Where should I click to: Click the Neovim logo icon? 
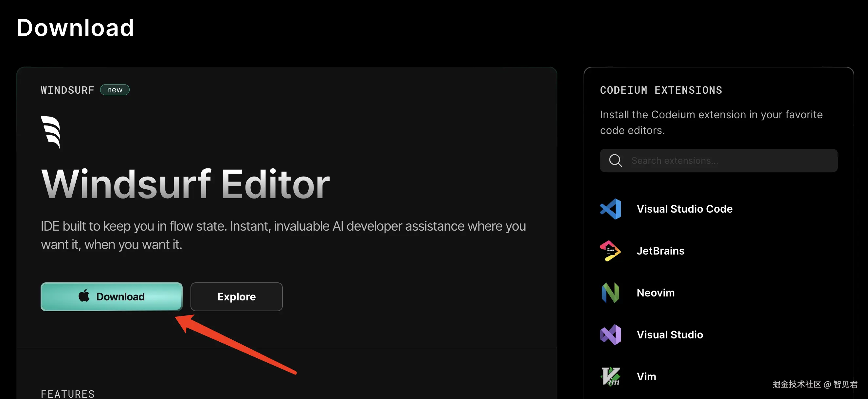(610, 293)
